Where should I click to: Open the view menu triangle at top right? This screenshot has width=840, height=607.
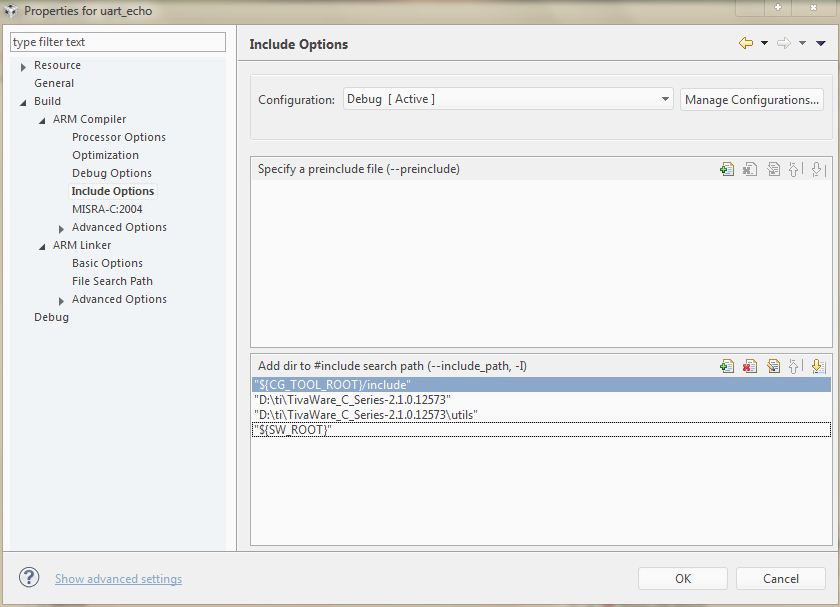821,43
